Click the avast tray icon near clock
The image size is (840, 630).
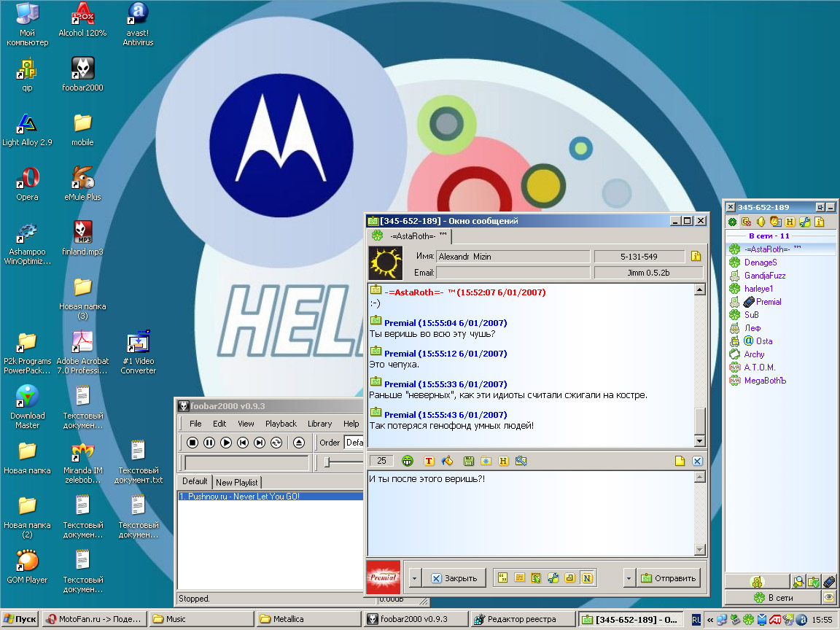[801, 619]
